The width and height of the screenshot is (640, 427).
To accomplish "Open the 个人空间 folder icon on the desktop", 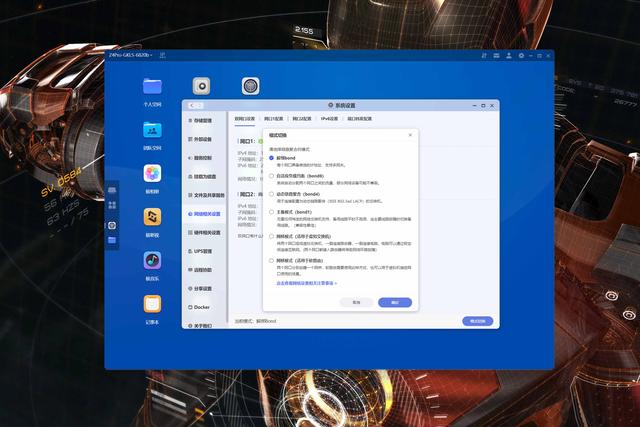I will [x=152, y=86].
